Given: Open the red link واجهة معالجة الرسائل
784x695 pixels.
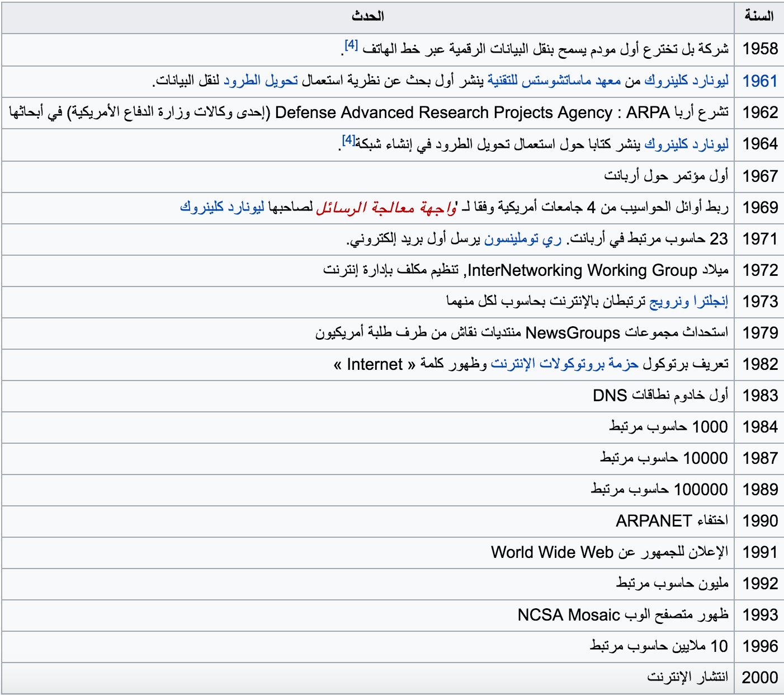Looking at the screenshot, I should tap(386, 208).
